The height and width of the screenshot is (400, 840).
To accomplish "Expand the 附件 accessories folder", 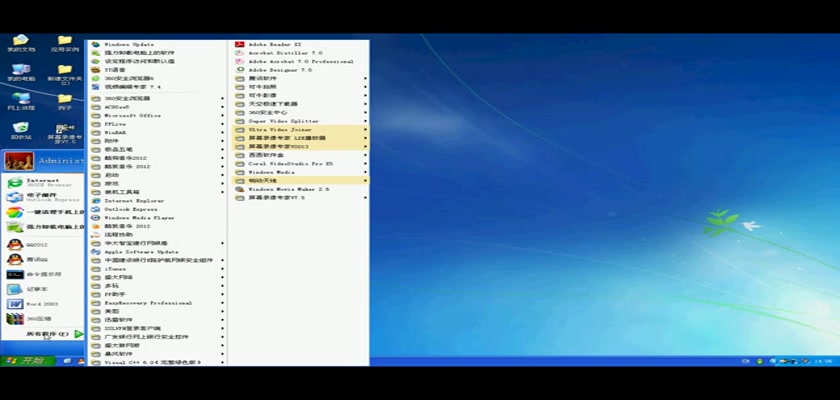I will pos(156,141).
